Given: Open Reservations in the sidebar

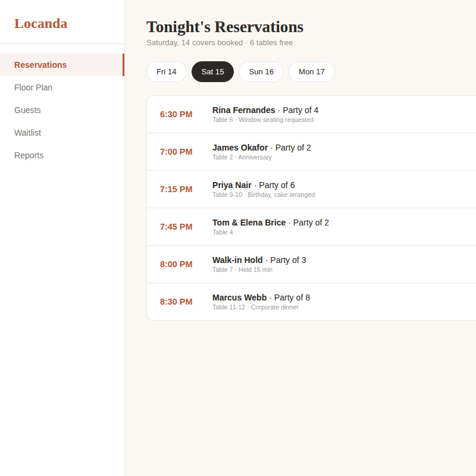Looking at the screenshot, I should point(62,65).
